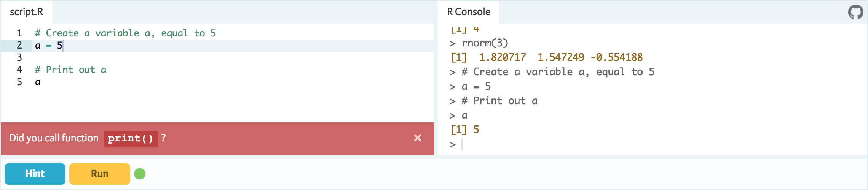Click line number 1 in the gutter
868x190 pixels.
[x=19, y=33]
